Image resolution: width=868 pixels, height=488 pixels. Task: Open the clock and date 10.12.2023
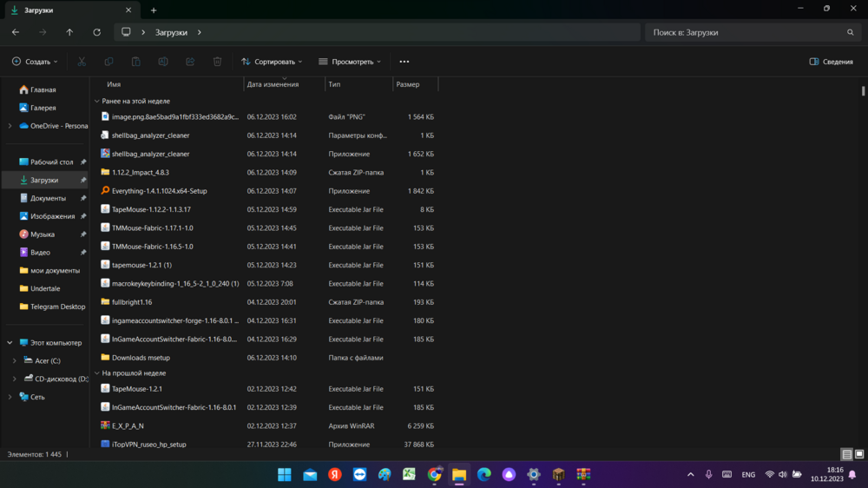coord(827,475)
